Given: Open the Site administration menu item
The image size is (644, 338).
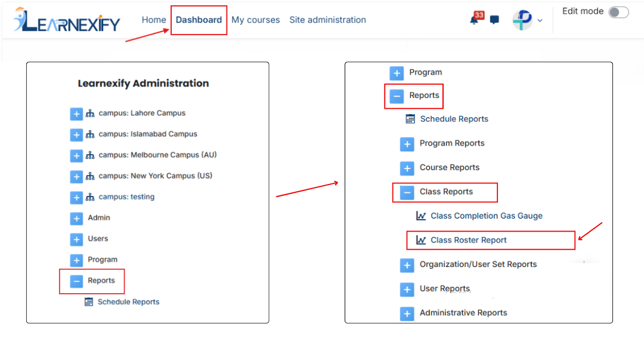Looking at the screenshot, I should (x=328, y=20).
